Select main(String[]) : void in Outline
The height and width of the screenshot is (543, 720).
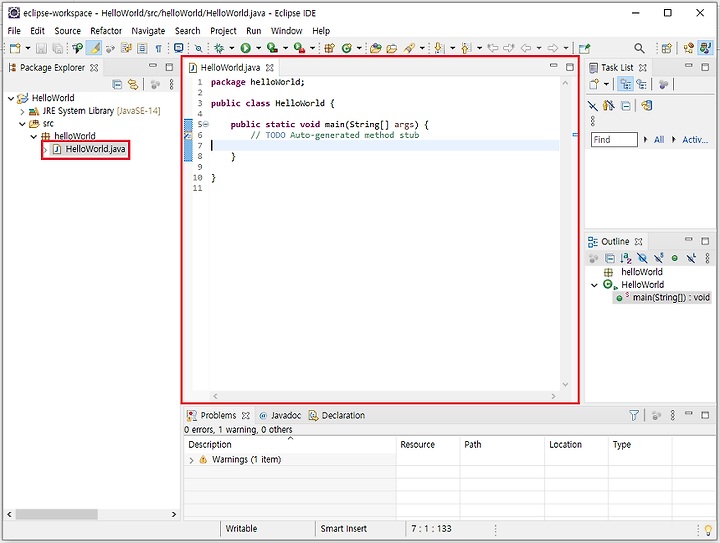click(663, 298)
